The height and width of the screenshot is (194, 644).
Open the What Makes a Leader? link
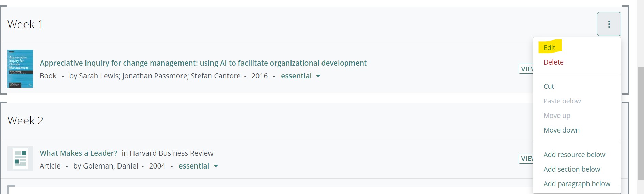pyautogui.click(x=78, y=153)
